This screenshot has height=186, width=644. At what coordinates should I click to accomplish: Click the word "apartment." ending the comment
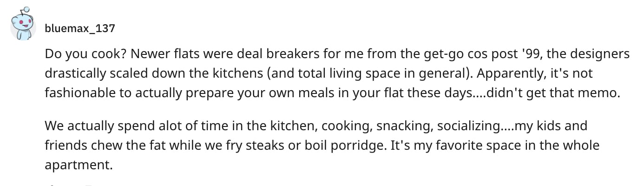79,165
